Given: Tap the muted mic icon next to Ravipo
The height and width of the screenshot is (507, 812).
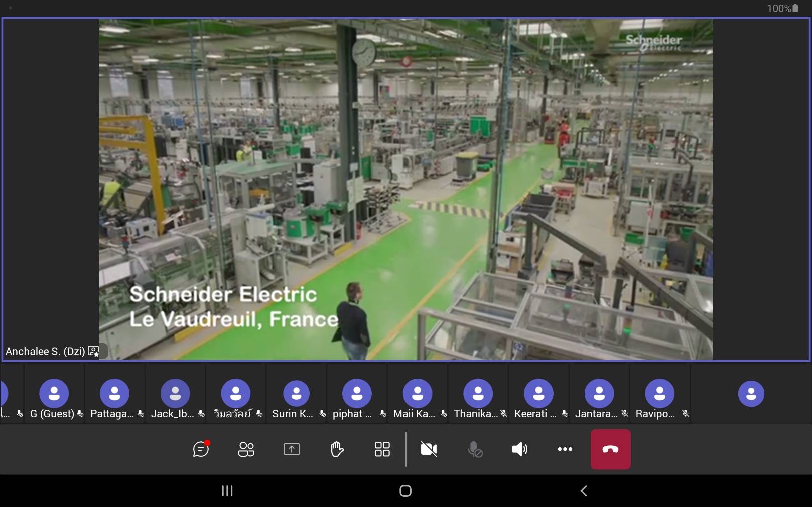Looking at the screenshot, I should click(x=686, y=414).
